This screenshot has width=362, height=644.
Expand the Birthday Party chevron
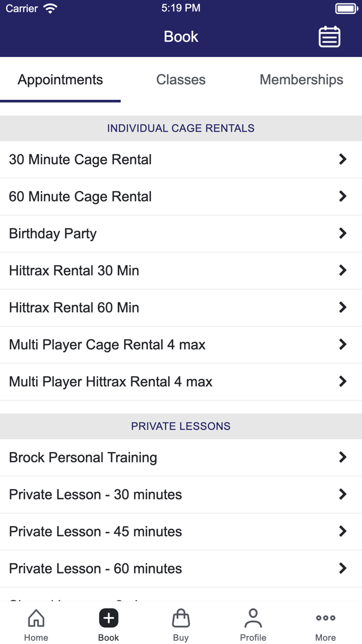click(x=343, y=233)
